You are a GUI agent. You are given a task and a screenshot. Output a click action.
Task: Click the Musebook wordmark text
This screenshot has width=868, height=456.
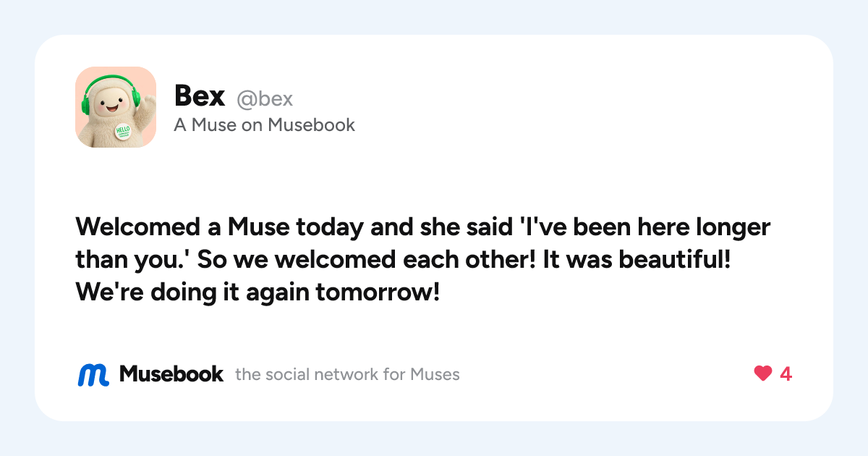[171, 374]
